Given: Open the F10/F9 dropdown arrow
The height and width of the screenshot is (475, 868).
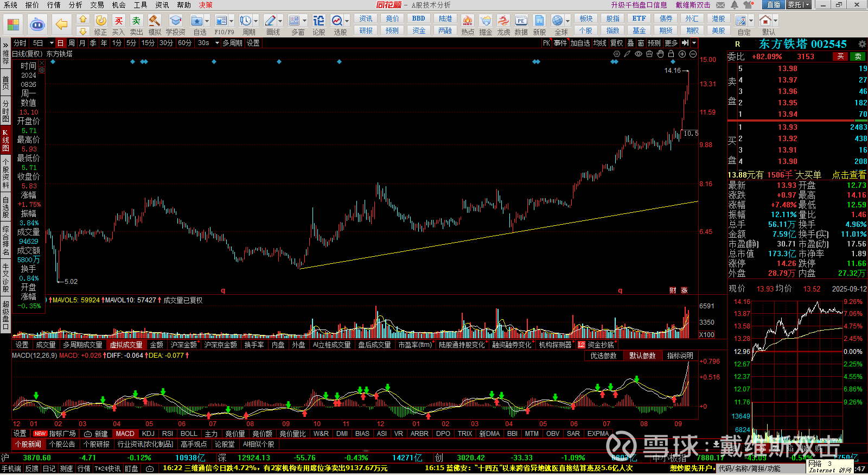Looking at the screenshot, I should pyautogui.click(x=232, y=21).
